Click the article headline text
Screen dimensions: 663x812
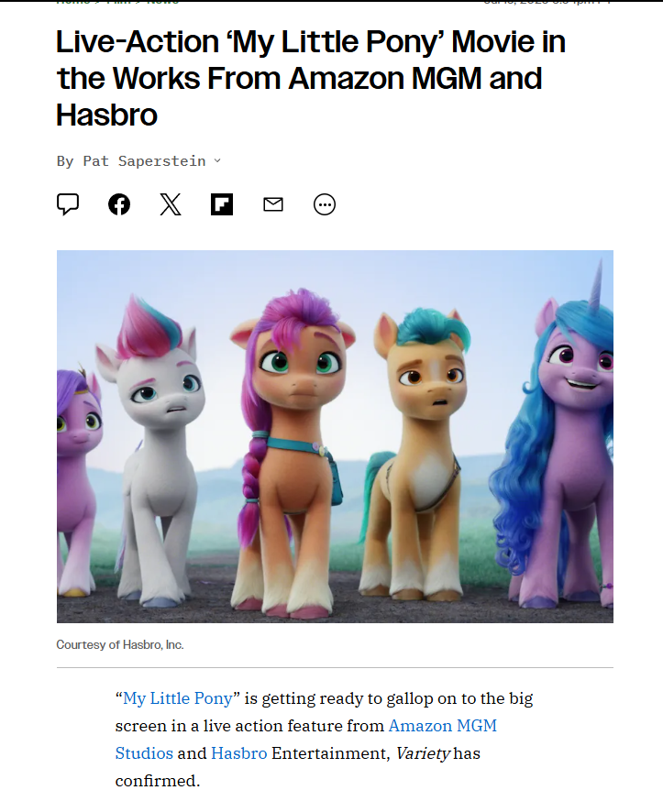(311, 78)
